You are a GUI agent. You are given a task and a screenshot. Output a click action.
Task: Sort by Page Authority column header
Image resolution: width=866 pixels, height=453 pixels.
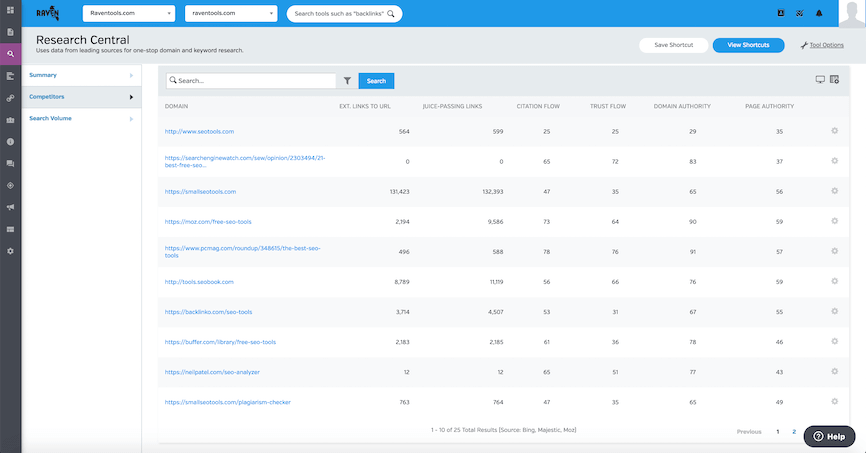pyautogui.click(x=769, y=106)
